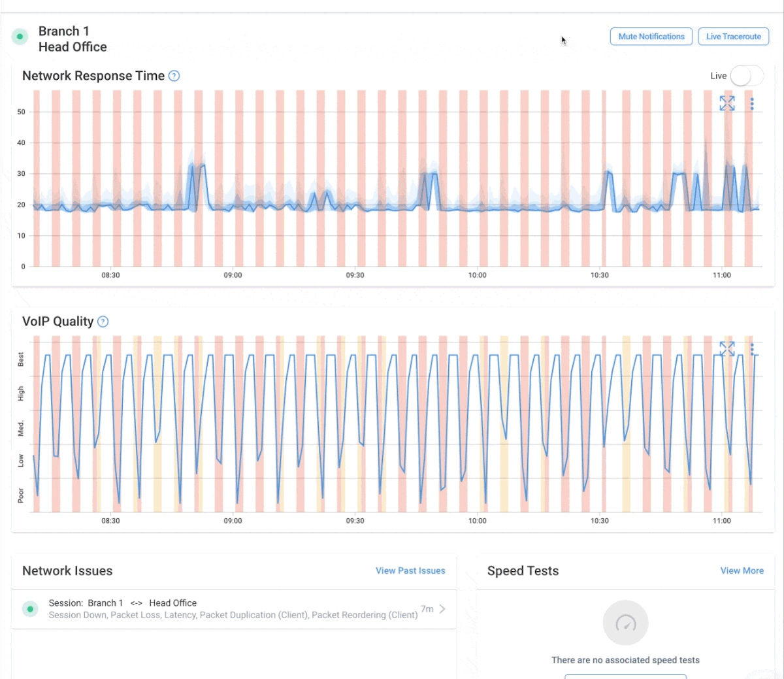Expand the VoIP Quality chart fullscreen
Screen dimensions: 784x679
(x=727, y=348)
